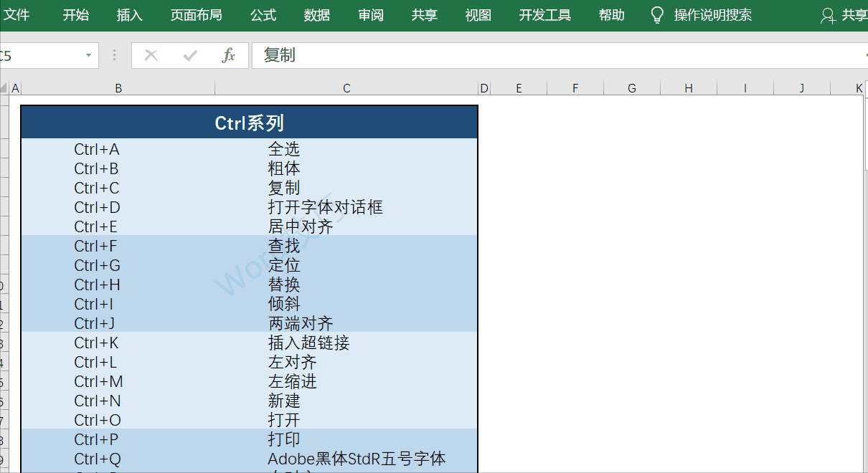Viewport: 868px width, 473px height.
Task: Click the lightbulb tell-me icon
Action: [657, 15]
